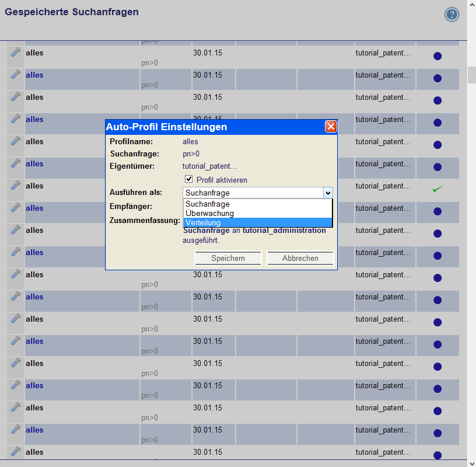
Task: Select the highlighted Verteilung option
Action: click(258, 222)
